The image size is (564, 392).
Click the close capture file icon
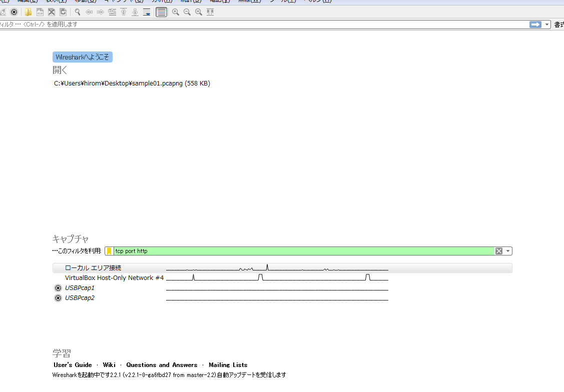click(x=51, y=12)
